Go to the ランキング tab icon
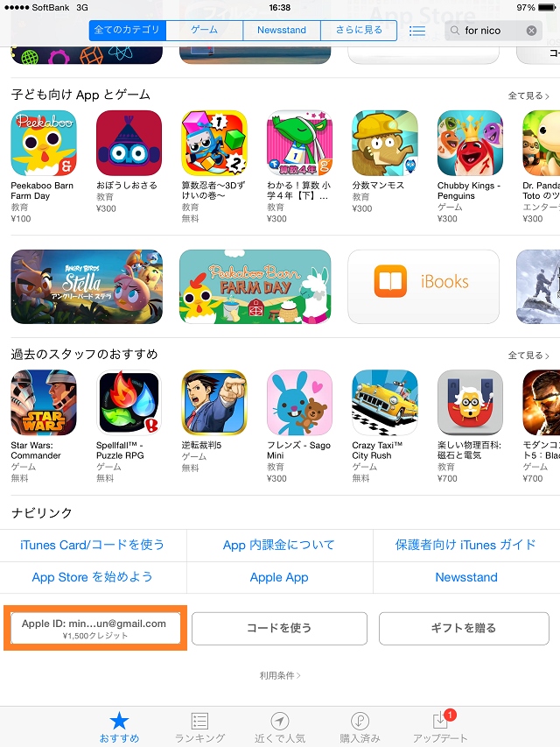 tap(199, 727)
